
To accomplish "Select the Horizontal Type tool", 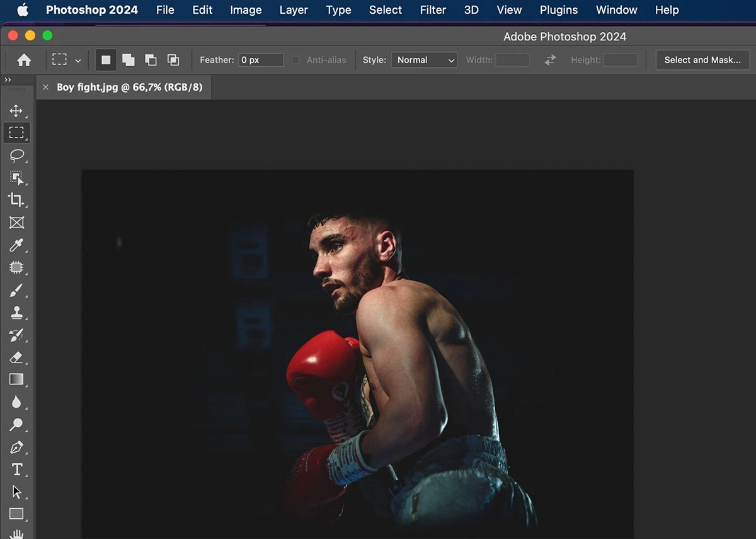I will [17, 469].
